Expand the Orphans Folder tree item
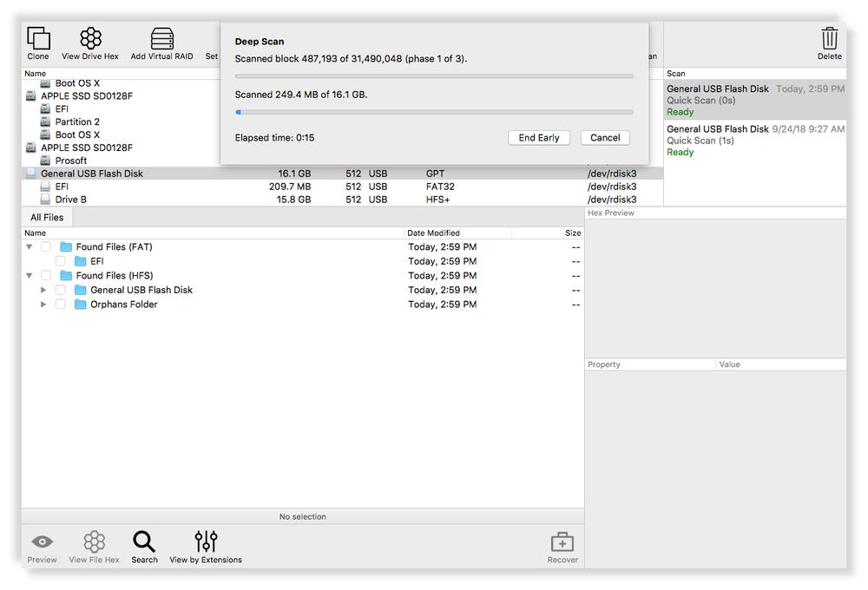868x590 pixels. 43,304
